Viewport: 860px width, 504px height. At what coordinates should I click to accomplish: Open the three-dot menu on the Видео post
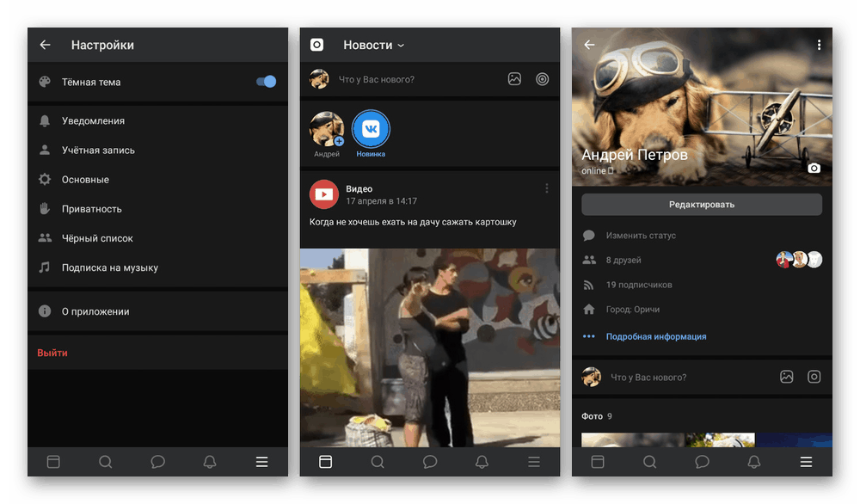[547, 188]
